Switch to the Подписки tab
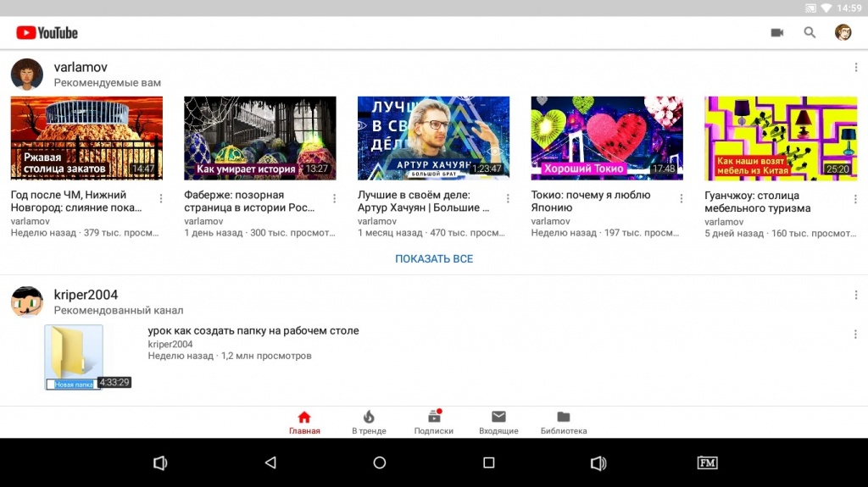 [433, 422]
